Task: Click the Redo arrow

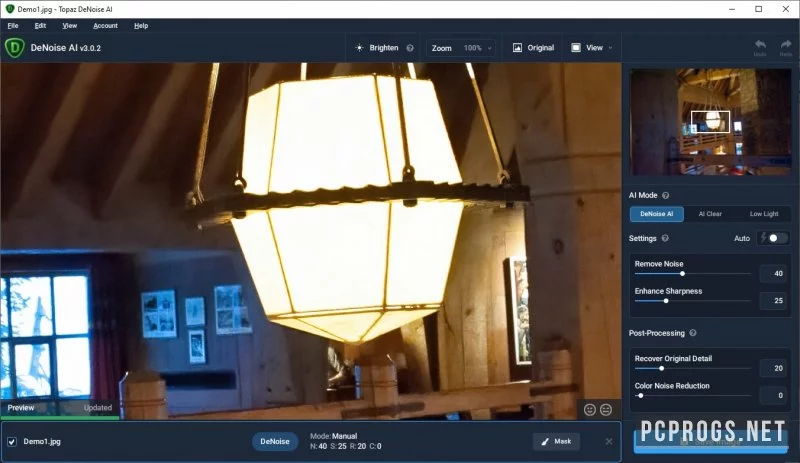Action: (x=786, y=44)
